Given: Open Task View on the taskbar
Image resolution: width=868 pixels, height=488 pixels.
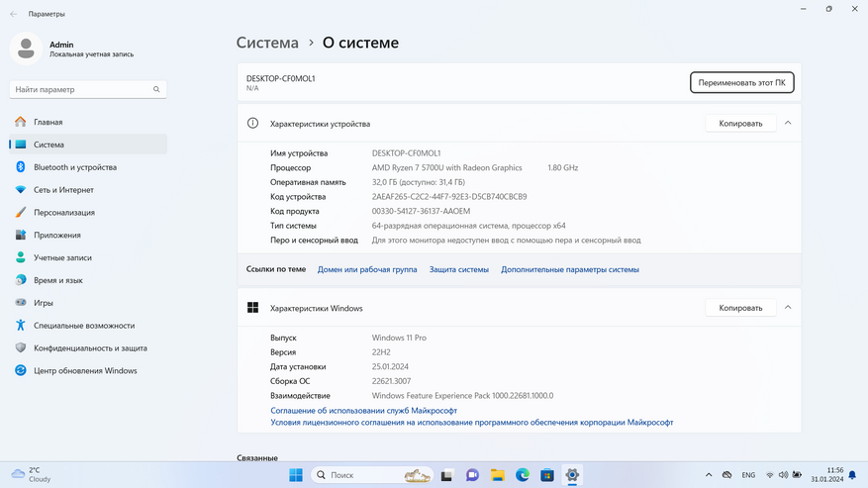Looking at the screenshot, I should [x=446, y=475].
